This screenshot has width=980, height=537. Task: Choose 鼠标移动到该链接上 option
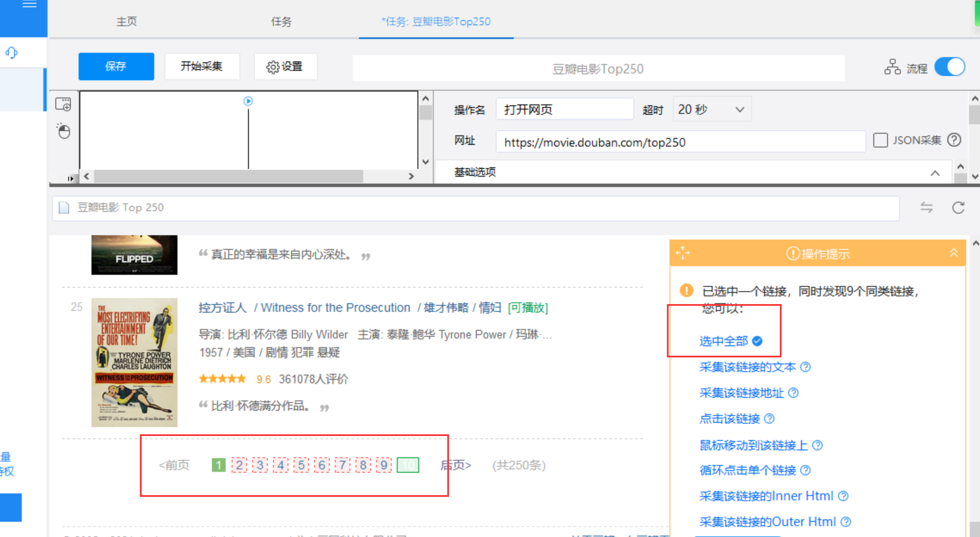point(753,445)
